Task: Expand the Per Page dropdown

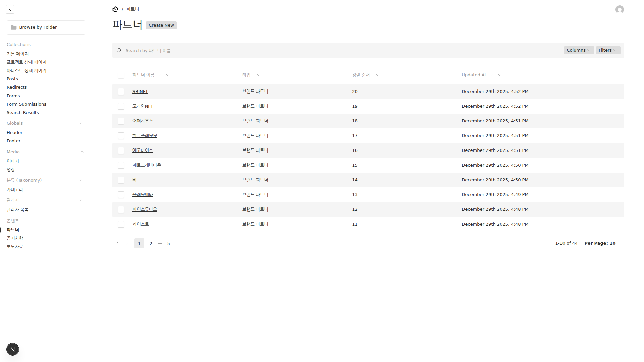Action: [603, 243]
